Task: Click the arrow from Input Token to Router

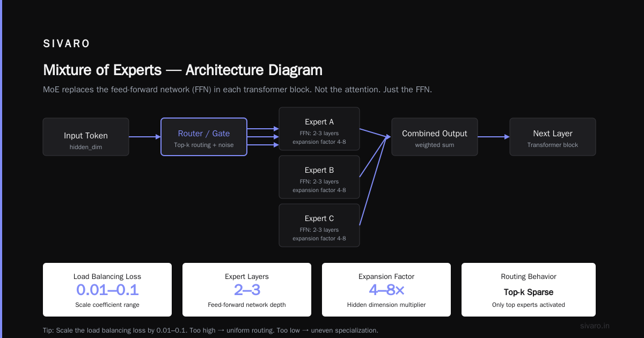Action: tap(145, 137)
